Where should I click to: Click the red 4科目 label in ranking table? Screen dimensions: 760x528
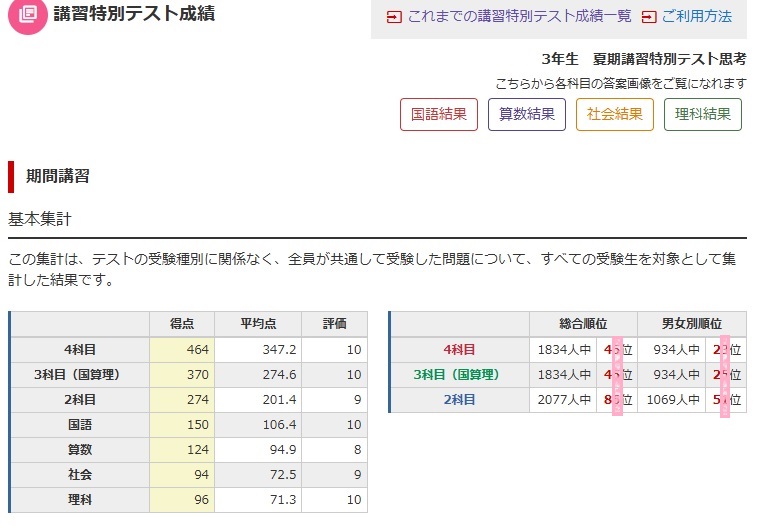pos(459,350)
